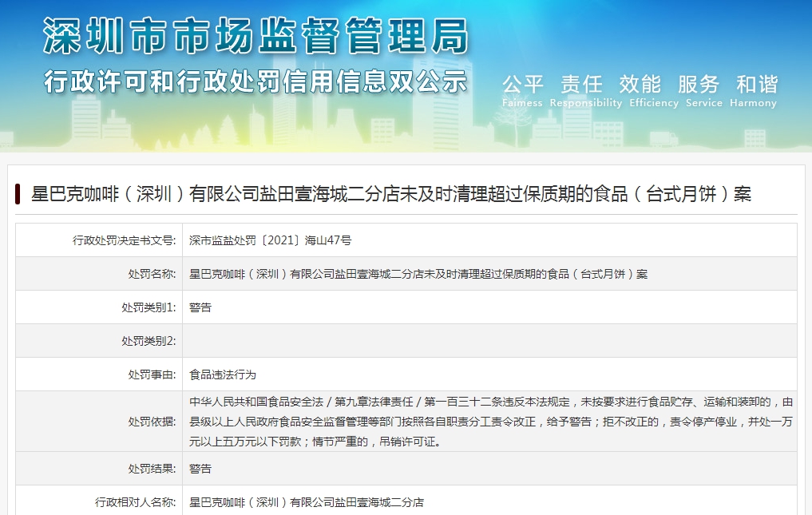Image resolution: width=812 pixels, height=515 pixels.
Task: Click the 深圳市市场监督管理局 header title
Action: pos(255,36)
